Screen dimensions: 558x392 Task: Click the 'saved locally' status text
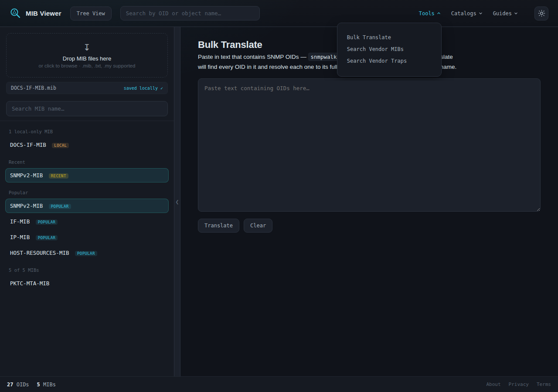point(143,88)
